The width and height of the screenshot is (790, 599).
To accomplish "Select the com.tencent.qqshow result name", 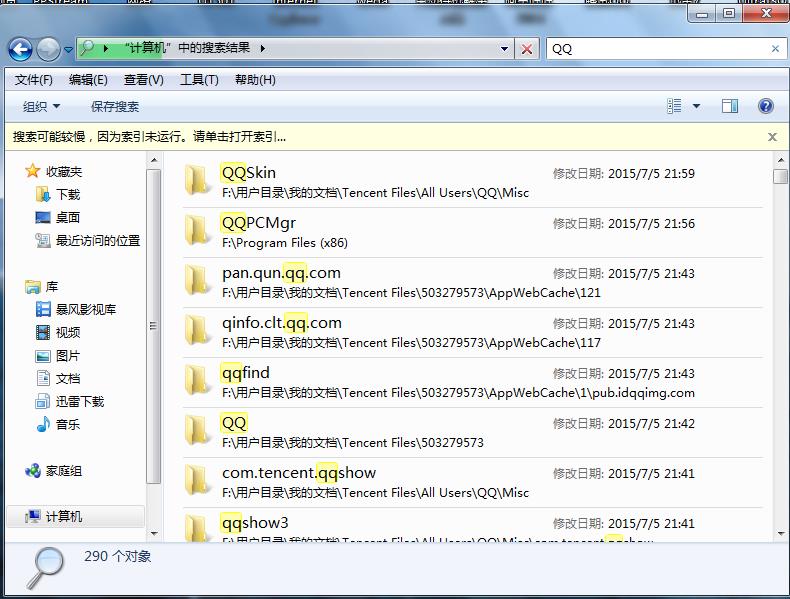I will point(299,473).
